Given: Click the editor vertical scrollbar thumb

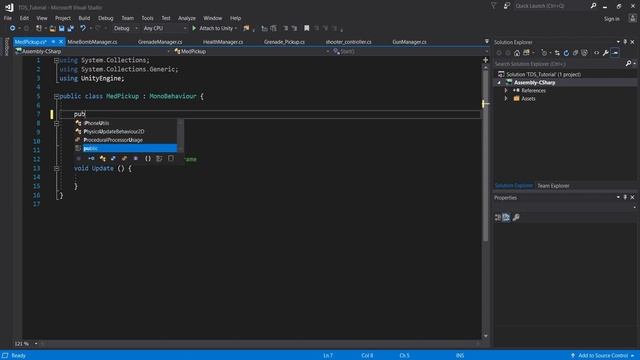Looking at the screenshot, I should 485,155.
